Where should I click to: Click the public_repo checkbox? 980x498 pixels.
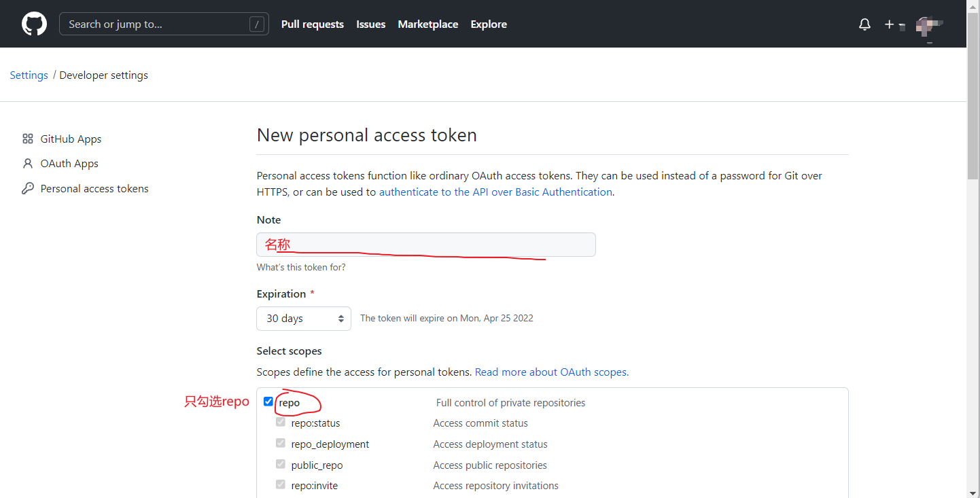tap(281, 465)
